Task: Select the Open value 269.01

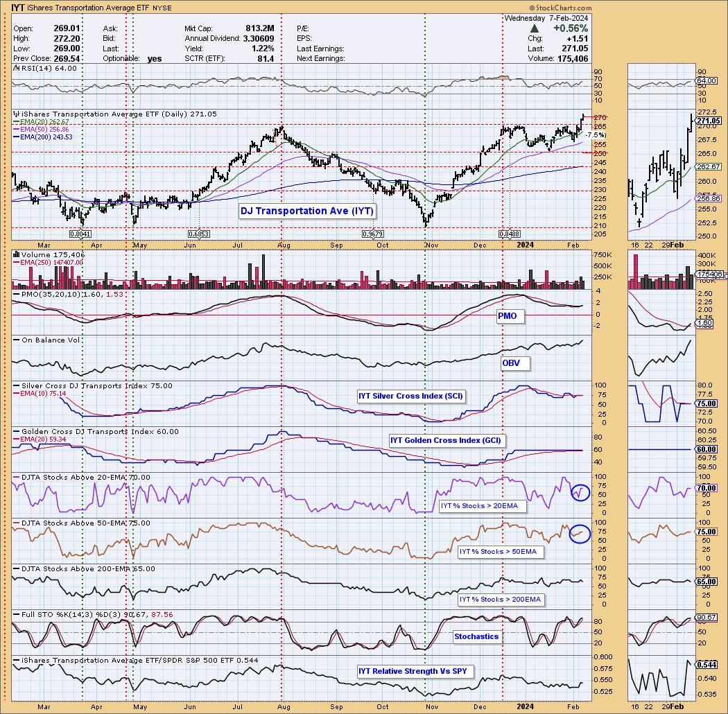Action: point(67,28)
